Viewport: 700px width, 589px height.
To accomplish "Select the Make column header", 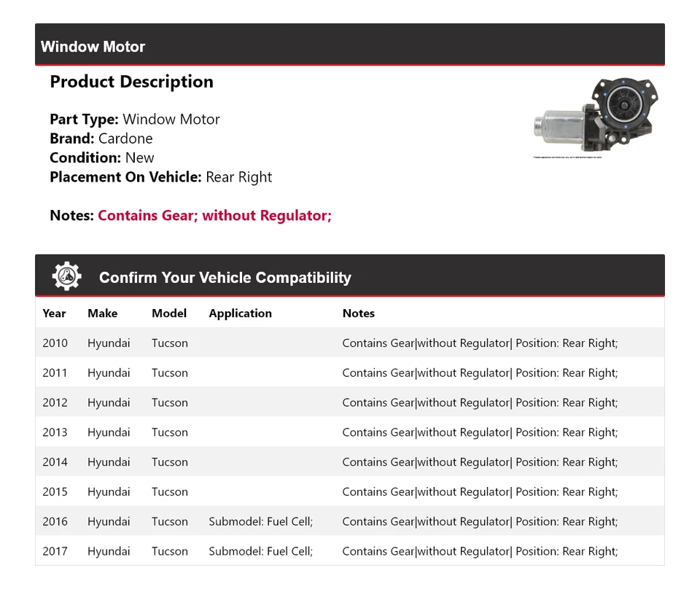I will pyautogui.click(x=102, y=313).
